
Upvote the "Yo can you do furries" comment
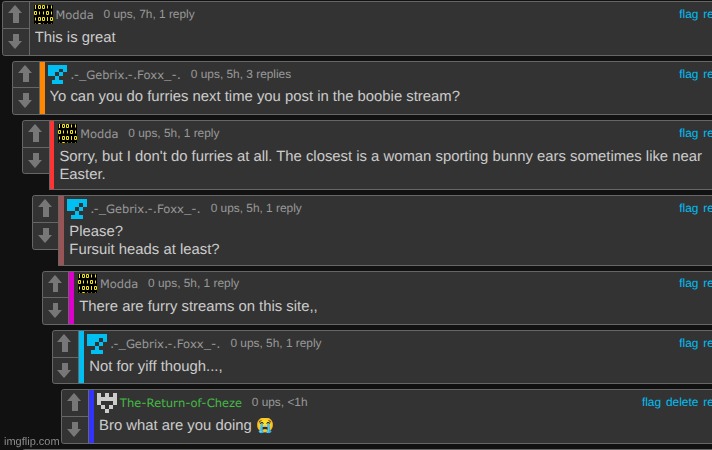coord(24,76)
